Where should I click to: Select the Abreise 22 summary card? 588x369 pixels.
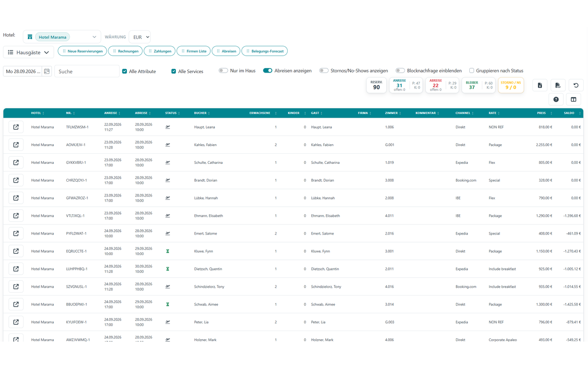[442, 85]
